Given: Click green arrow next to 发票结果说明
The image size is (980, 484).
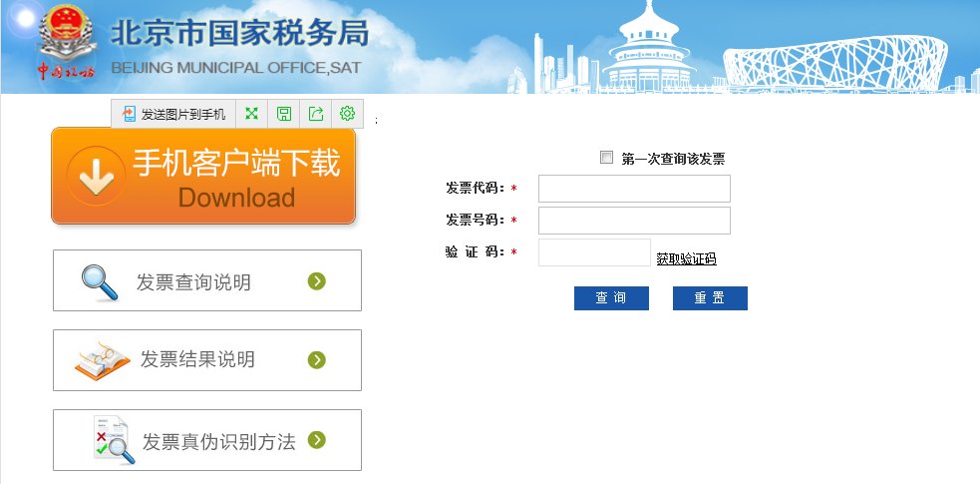Looking at the screenshot, I should [x=317, y=359].
